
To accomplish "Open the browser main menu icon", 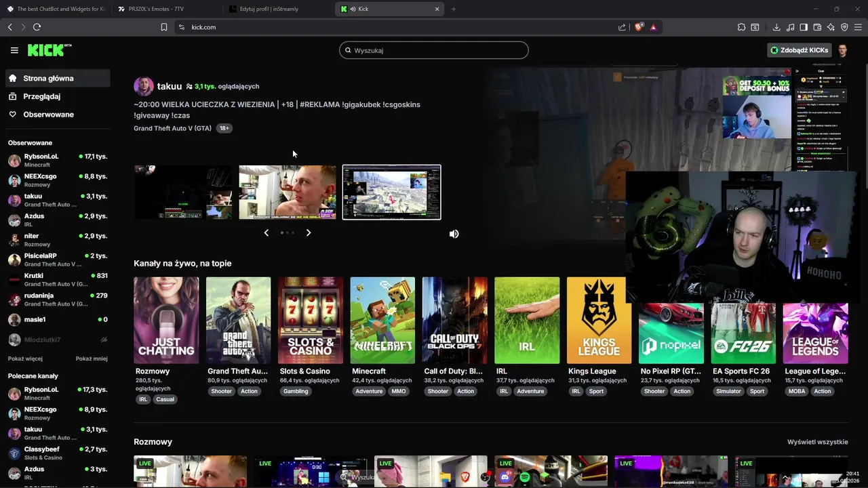I will tap(859, 27).
